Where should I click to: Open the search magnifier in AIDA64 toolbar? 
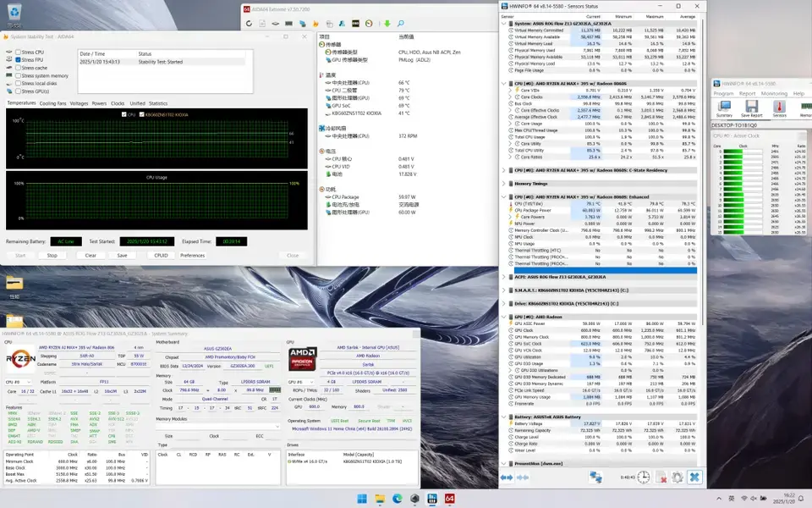coord(400,24)
